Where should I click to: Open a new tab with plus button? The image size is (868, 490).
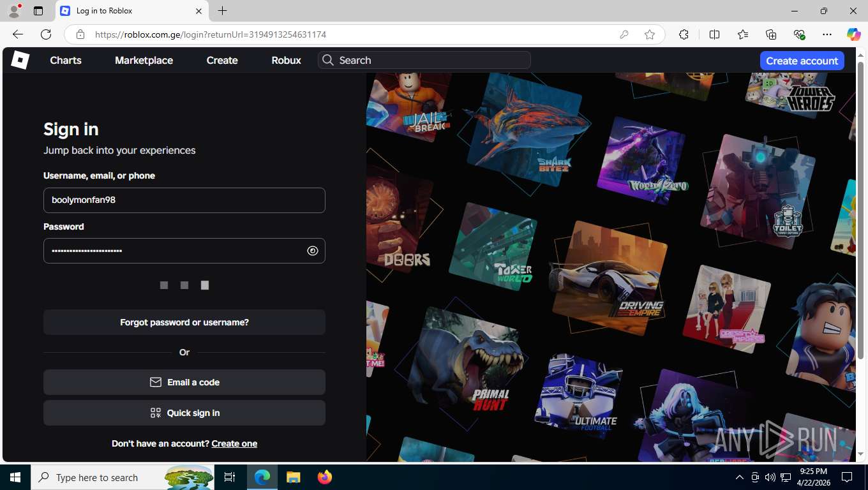click(x=222, y=11)
